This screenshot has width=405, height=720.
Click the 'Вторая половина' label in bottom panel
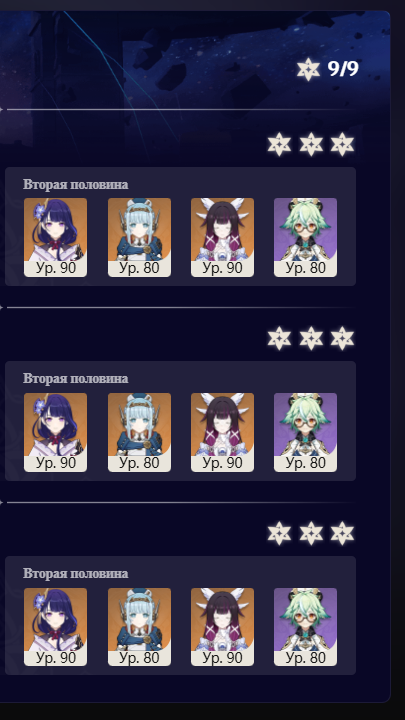coord(75,574)
